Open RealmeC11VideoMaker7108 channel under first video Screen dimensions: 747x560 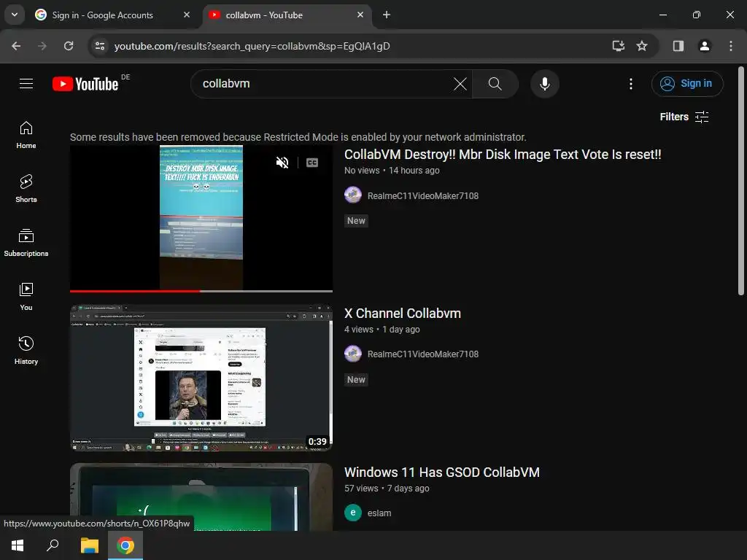point(423,195)
